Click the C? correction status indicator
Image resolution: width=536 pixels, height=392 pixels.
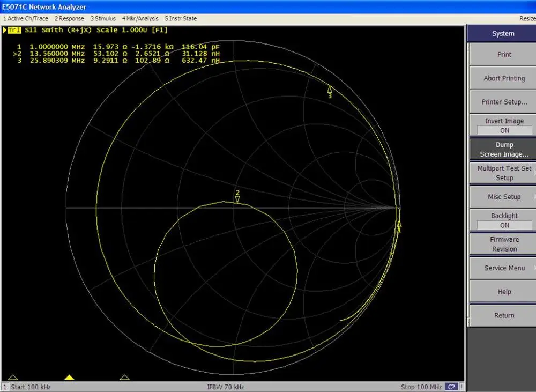click(451, 387)
